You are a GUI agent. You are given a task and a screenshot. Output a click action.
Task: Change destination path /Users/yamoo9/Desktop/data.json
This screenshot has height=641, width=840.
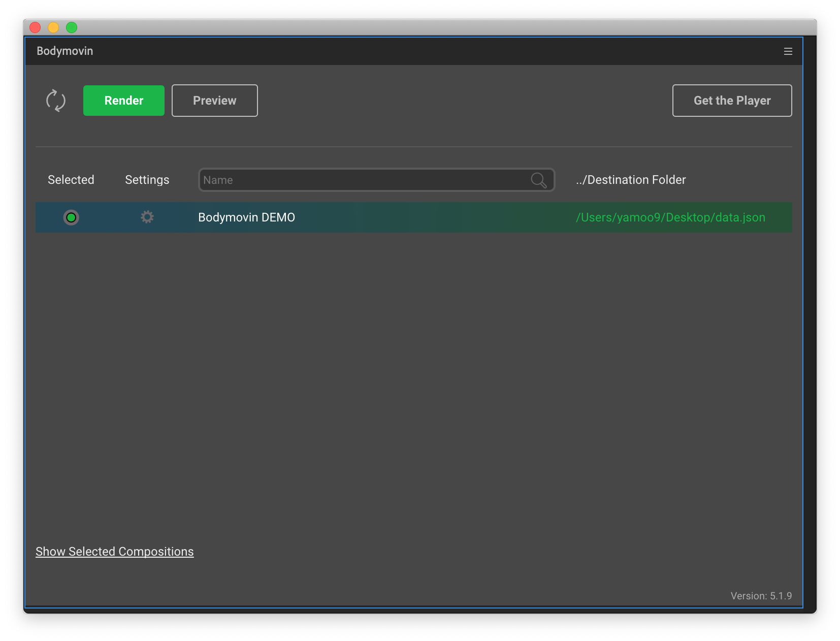click(670, 217)
